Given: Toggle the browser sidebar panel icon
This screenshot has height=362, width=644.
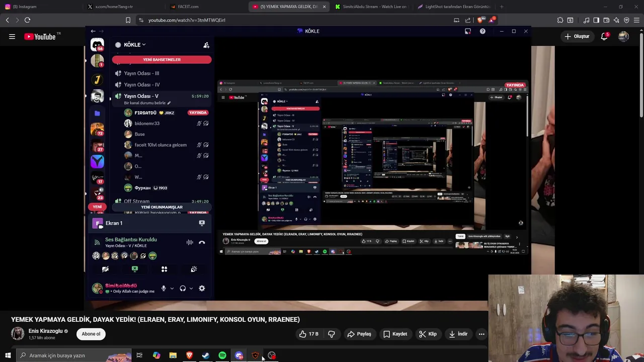Looking at the screenshot, I should (x=596, y=20).
